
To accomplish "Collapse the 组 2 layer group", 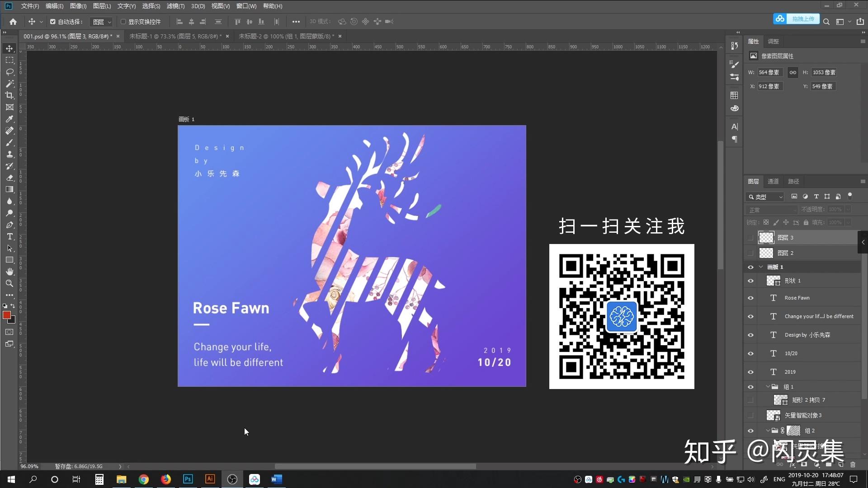I will click(768, 431).
